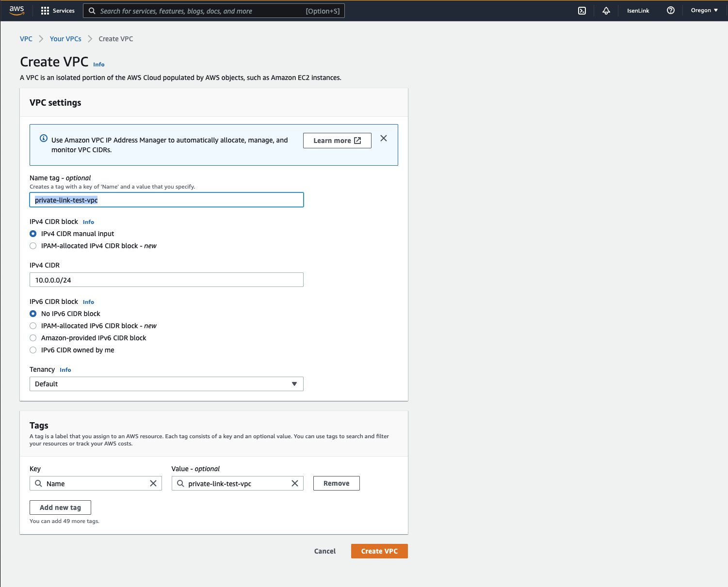Select IPAM-allocated IPv4 CIDR block option
The height and width of the screenshot is (587, 728).
[x=33, y=246]
